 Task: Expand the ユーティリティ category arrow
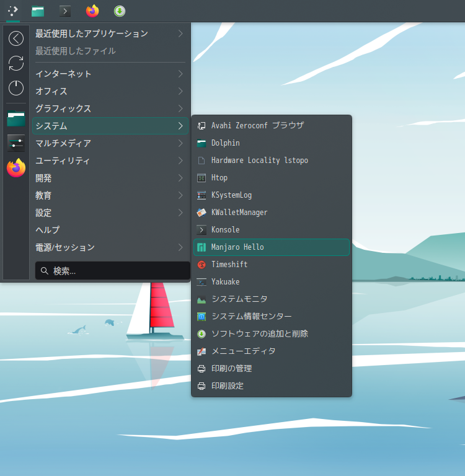click(180, 161)
